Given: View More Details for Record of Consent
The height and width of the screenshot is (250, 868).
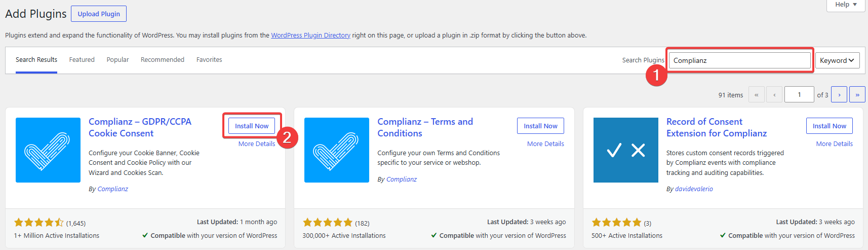Looking at the screenshot, I should click(x=835, y=144).
